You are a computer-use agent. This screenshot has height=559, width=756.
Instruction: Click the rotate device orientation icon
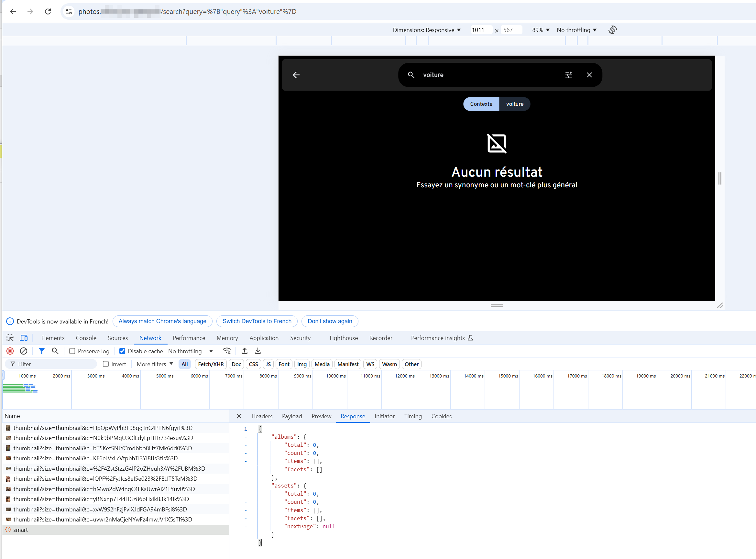pyautogui.click(x=612, y=30)
